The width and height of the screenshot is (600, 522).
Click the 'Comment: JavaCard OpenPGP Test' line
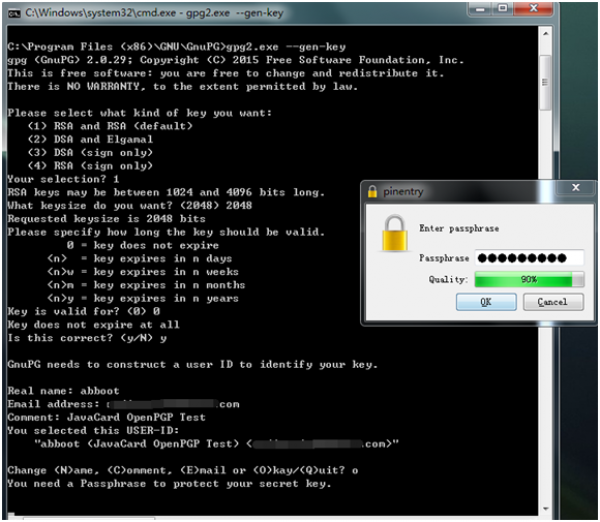[106, 417]
